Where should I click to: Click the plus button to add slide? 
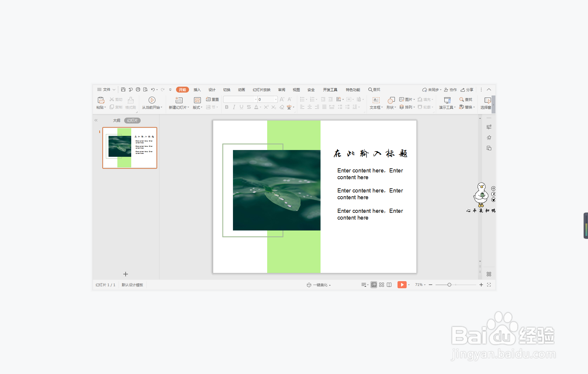click(126, 274)
